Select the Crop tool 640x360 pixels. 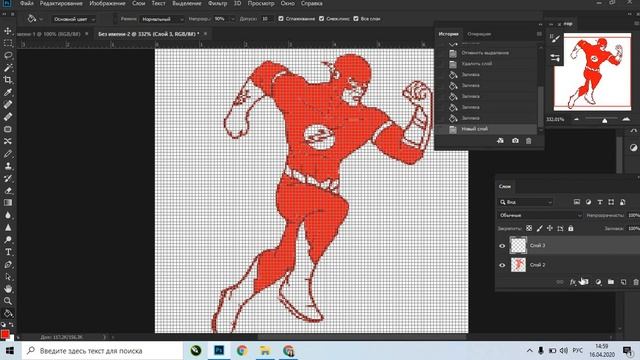coord(8,80)
